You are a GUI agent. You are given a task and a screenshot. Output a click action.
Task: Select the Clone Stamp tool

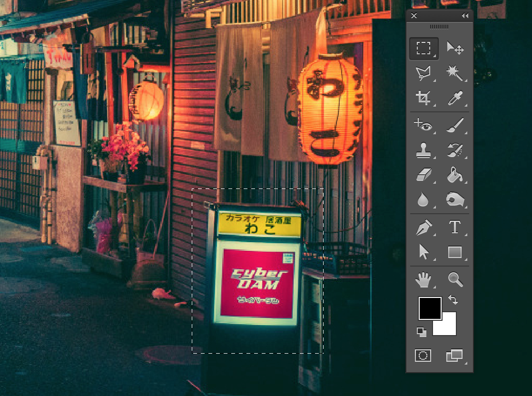pos(423,151)
